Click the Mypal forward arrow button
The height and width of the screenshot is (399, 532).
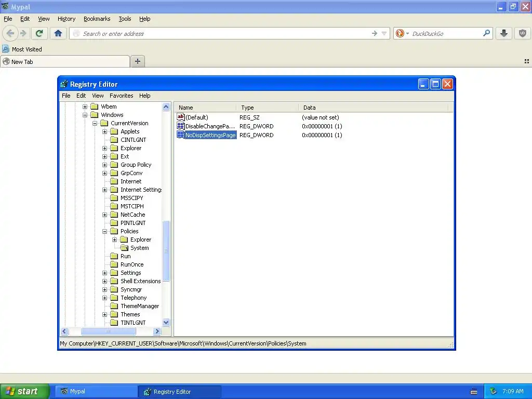(x=23, y=33)
